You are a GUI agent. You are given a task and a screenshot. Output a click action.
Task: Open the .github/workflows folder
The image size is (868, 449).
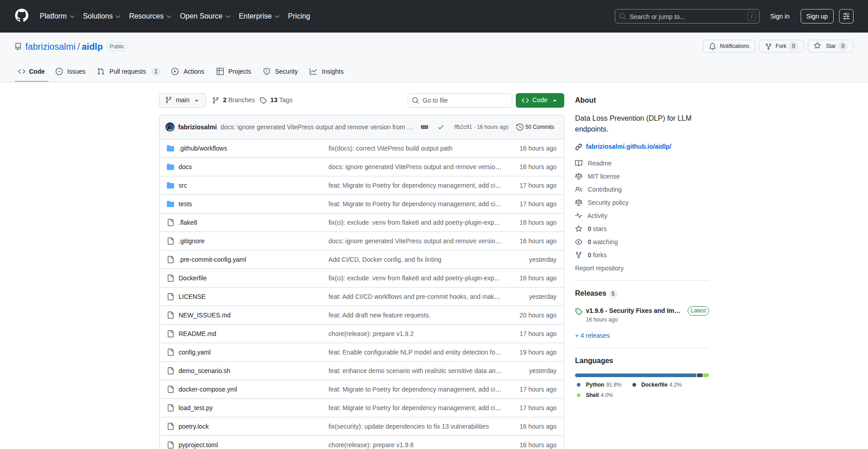coord(203,148)
